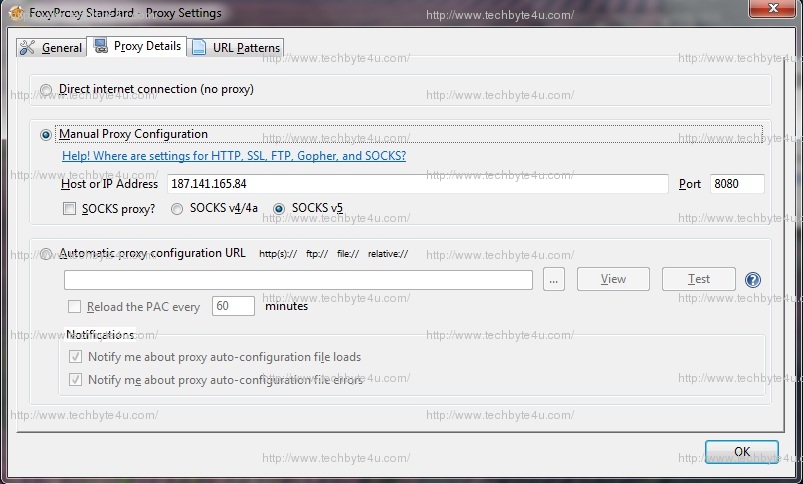The image size is (803, 484).
Task: Click the "http(s)://" scheme hint text
Action: [278, 254]
